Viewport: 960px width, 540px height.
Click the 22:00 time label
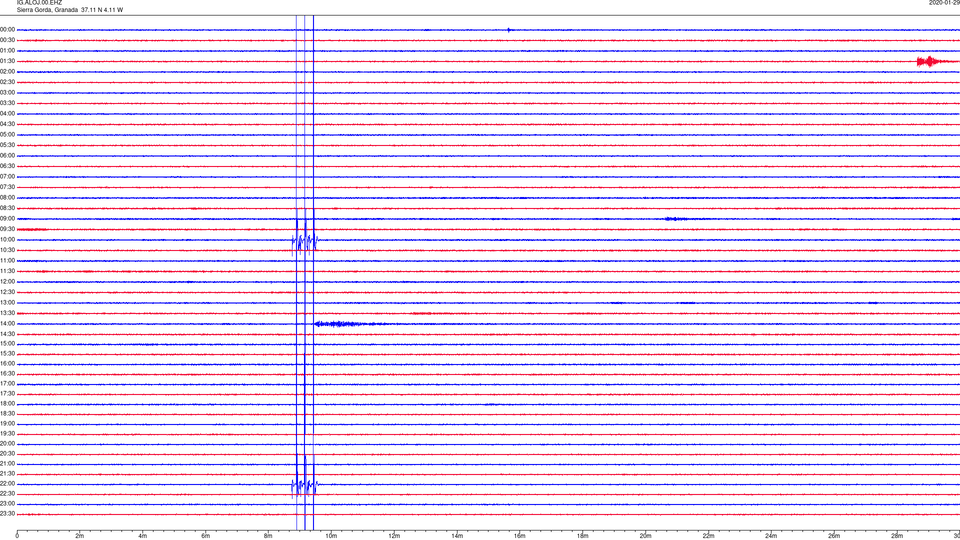(x=7, y=484)
